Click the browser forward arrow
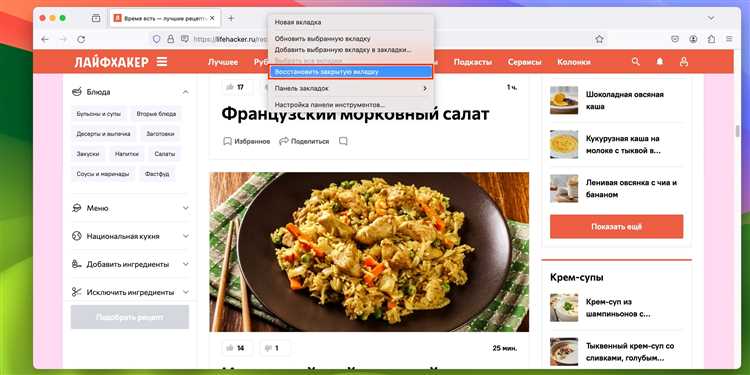The width and height of the screenshot is (750, 375). tap(63, 39)
